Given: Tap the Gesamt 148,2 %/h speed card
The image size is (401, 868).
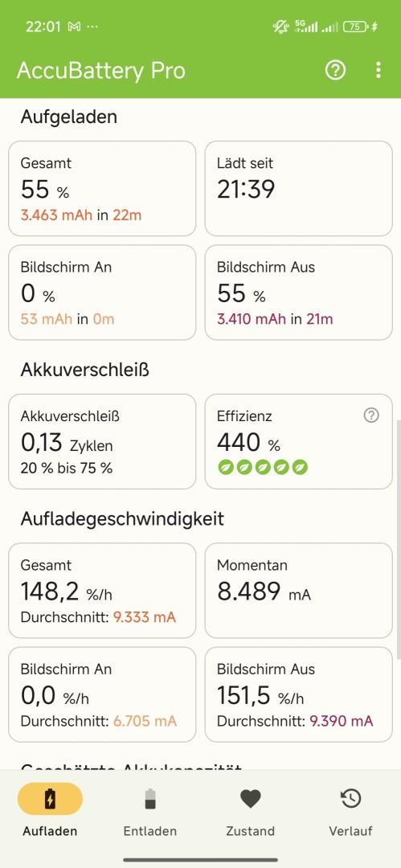Looking at the screenshot, I should [x=102, y=590].
